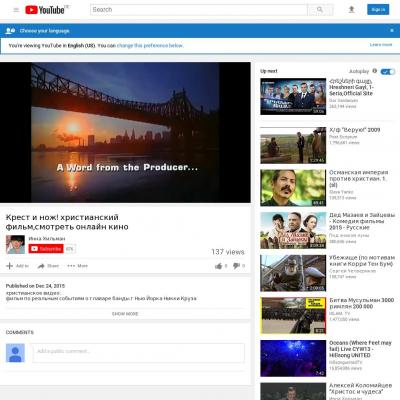The height and width of the screenshot is (400, 400).
Task: Click the Share arrow icon
Action: [x=41, y=266]
